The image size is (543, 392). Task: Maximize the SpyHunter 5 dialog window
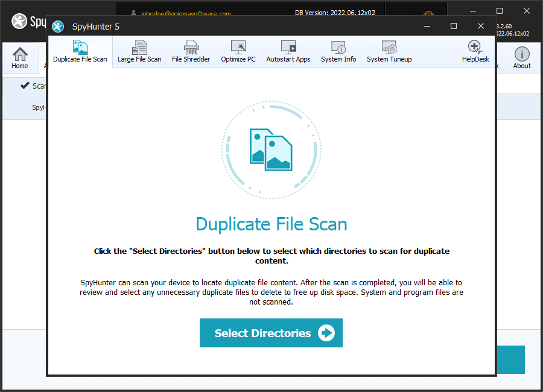pyautogui.click(x=454, y=26)
